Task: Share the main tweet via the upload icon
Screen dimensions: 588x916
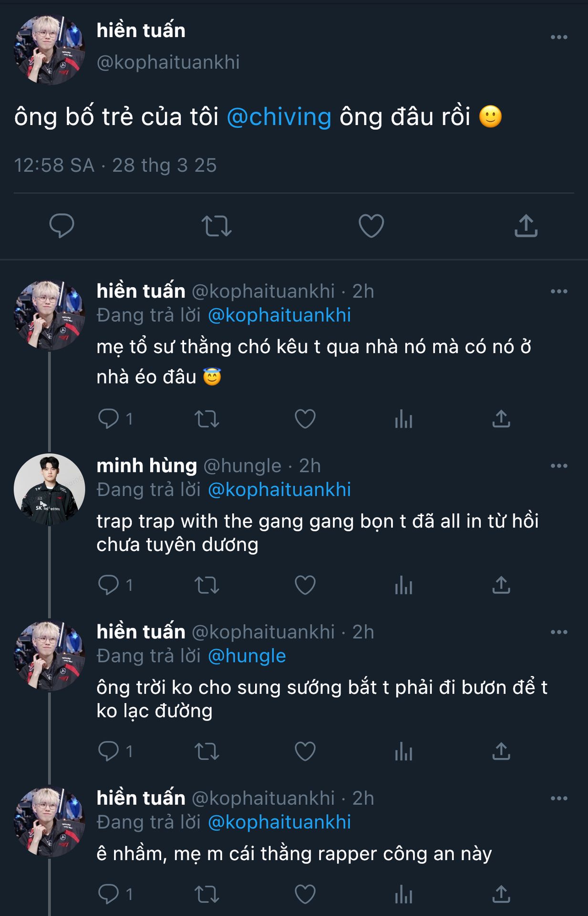Action: (x=526, y=226)
